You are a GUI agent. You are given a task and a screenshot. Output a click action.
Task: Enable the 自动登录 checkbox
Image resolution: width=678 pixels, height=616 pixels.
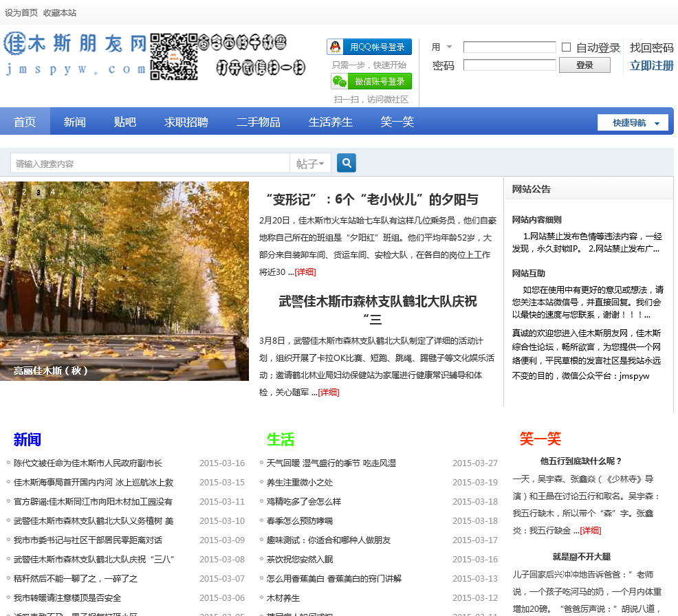click(566, 47)
